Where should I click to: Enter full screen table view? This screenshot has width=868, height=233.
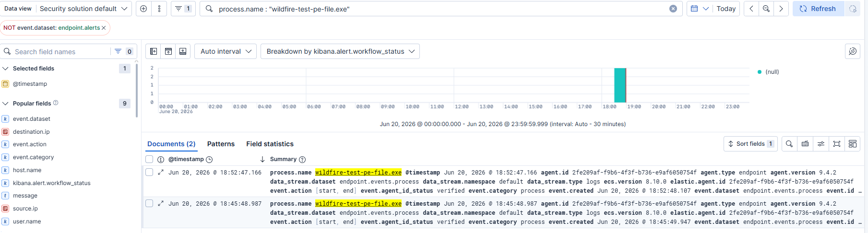coord(837,144)
